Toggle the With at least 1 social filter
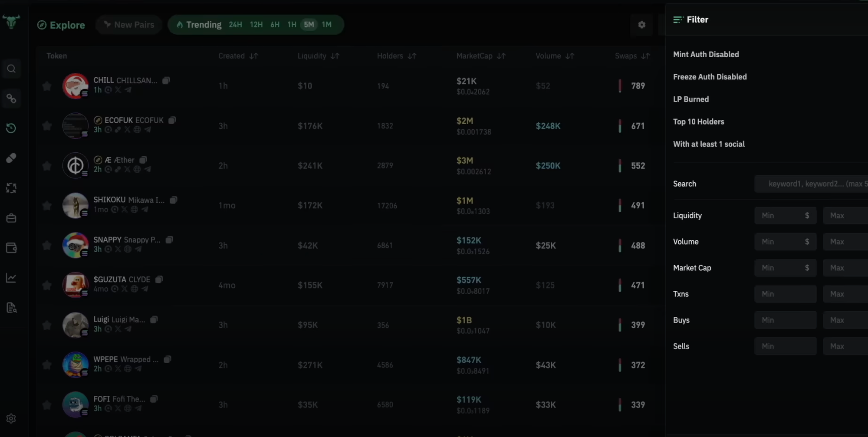 tap(709, 144)
